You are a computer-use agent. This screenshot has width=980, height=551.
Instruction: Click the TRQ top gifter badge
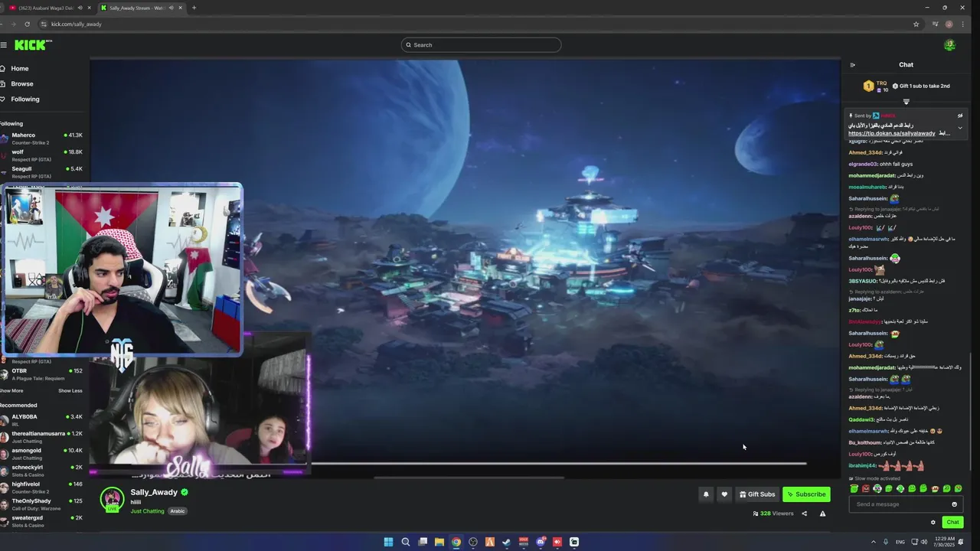[876, 86]
